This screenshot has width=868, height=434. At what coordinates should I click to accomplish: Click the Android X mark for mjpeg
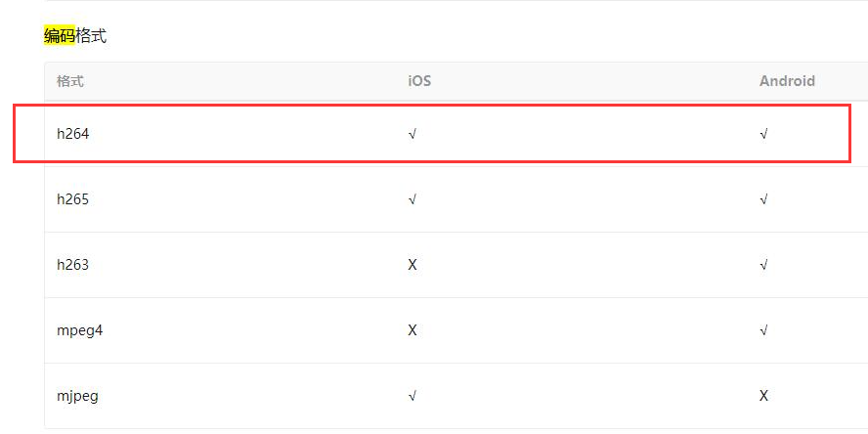tap(764, 396)
